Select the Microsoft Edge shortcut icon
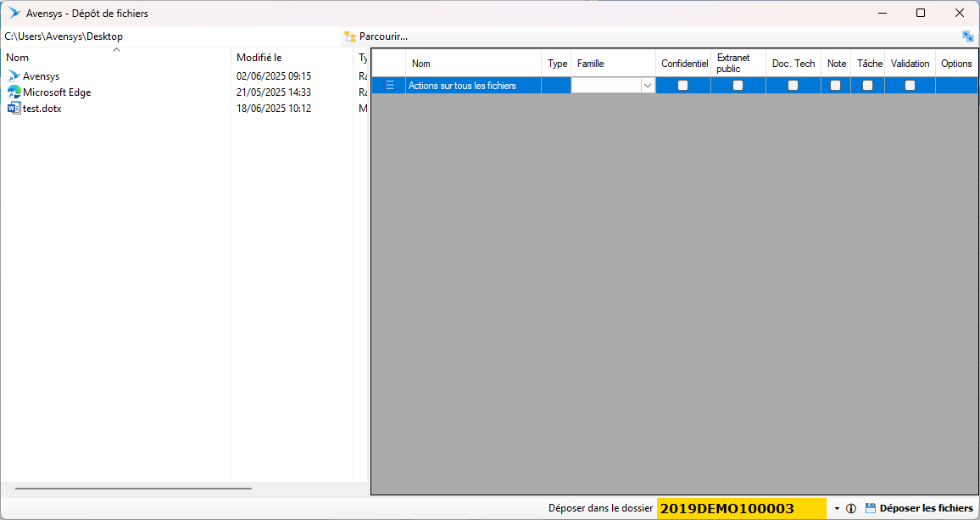Image resolution: width=980 pixels, height=520 pixels. pos(14,92)
